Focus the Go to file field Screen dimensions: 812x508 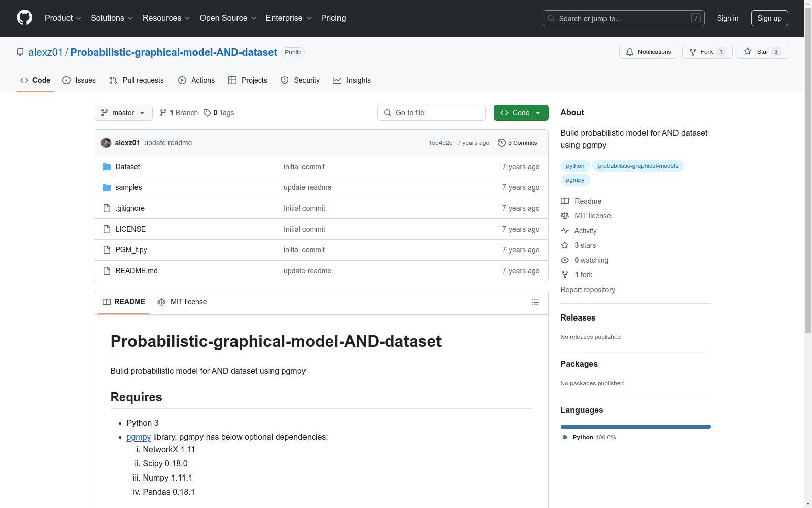(x=431, y=113)
